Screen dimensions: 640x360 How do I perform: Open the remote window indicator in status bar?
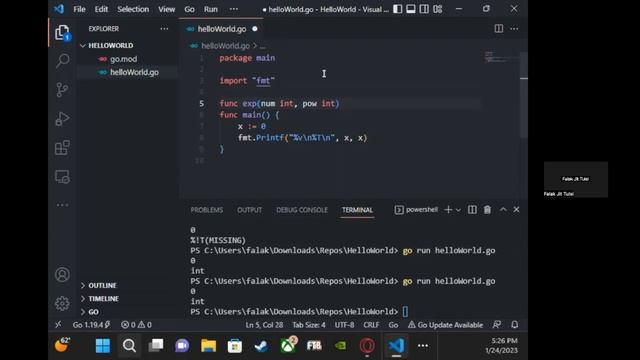(58, 324)
